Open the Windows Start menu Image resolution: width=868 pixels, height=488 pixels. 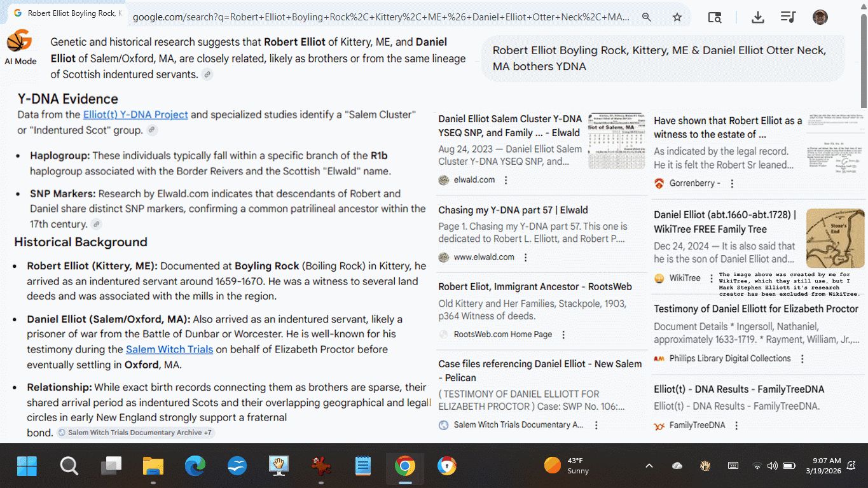click(x=27, y=466)
